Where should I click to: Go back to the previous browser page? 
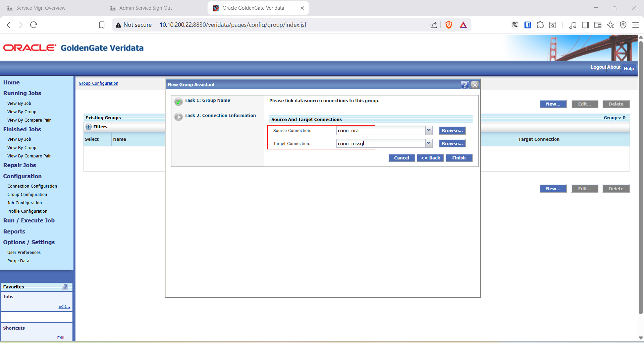9,25
